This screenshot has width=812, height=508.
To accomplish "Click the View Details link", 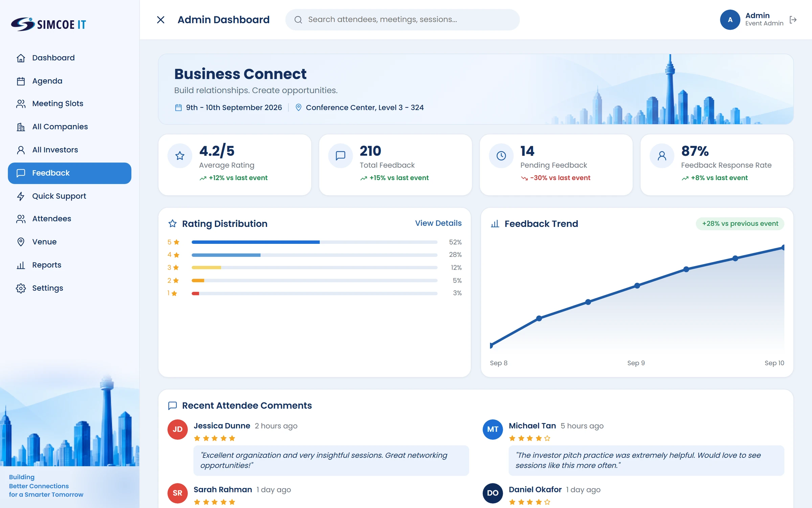I will pyautogui.click(x=438, y=223).
